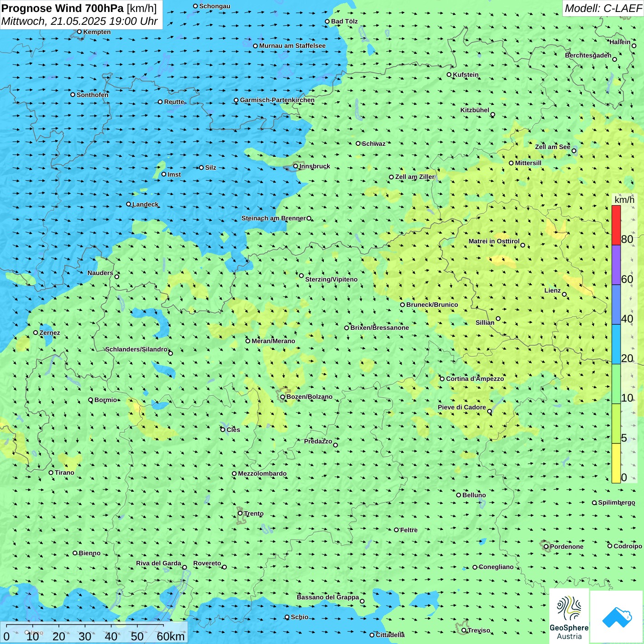Click the forecast date 'Mittwoch, 21.05.2025 19:00 Uhr'
644x644 pixels.
pyautogui.click(x=79, y=21)
